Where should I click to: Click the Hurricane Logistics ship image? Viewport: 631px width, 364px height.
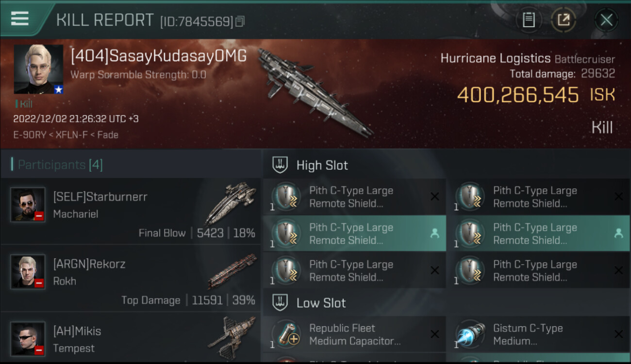[x=315, y=92]
